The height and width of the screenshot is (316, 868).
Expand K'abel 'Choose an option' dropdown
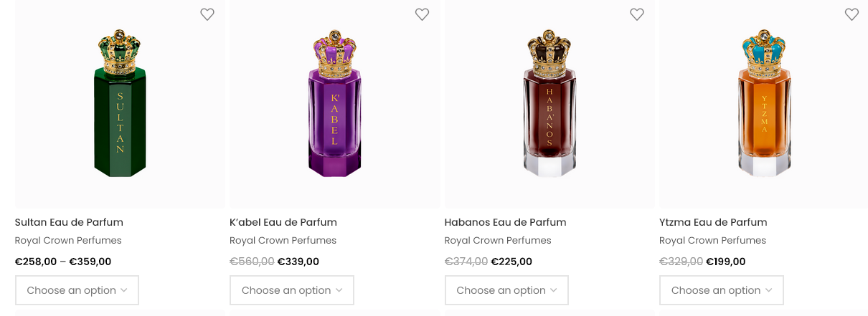point(292,290)
